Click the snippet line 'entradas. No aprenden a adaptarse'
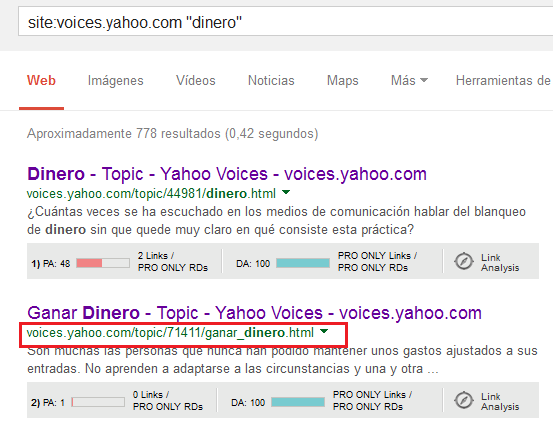This screenshot has height=429, width=553. (233, 369)
